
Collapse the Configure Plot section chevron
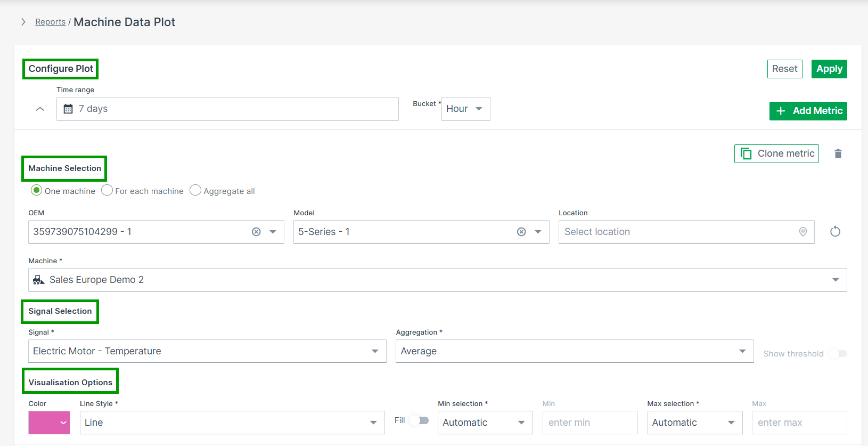(40, 109)
